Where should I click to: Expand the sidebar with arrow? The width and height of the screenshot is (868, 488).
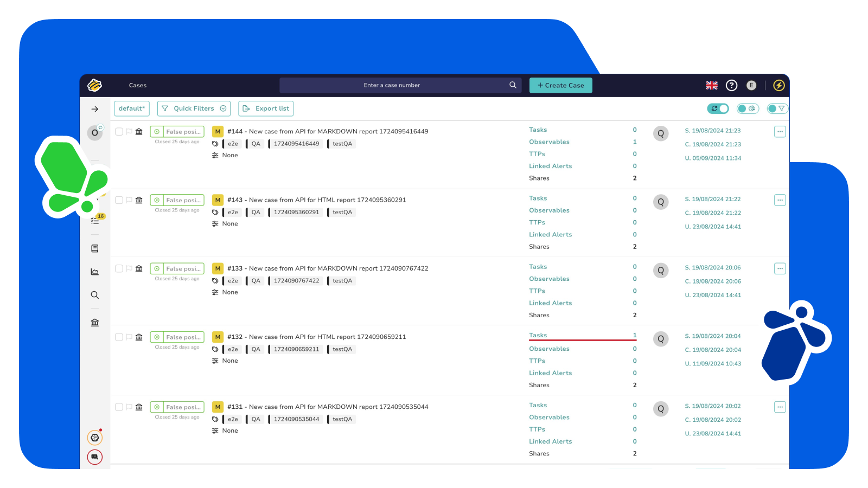click(x=95, y=109)
